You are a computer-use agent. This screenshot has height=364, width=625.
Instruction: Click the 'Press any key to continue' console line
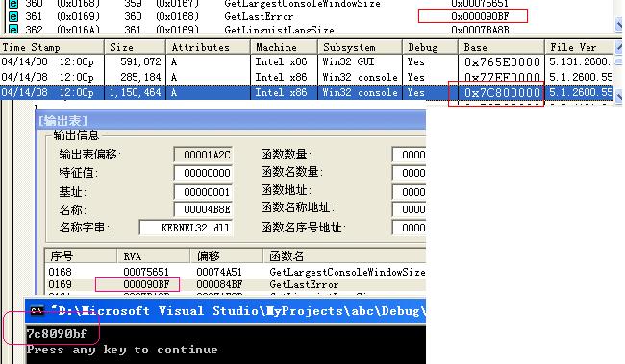tap(122, 350)
